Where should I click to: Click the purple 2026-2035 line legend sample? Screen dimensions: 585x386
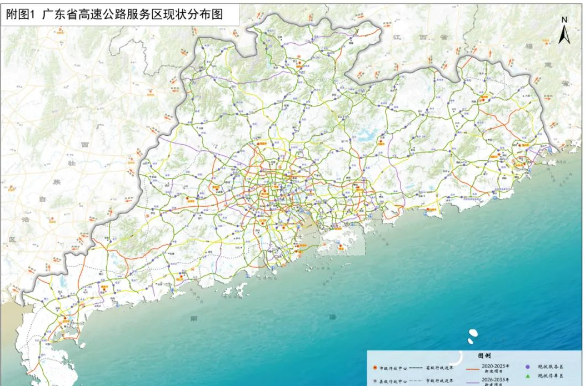[473, 382]
